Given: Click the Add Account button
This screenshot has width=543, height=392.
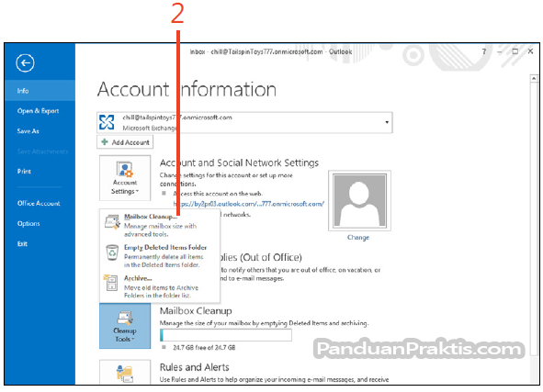Looking at the screenshot, I should [125, 142].
